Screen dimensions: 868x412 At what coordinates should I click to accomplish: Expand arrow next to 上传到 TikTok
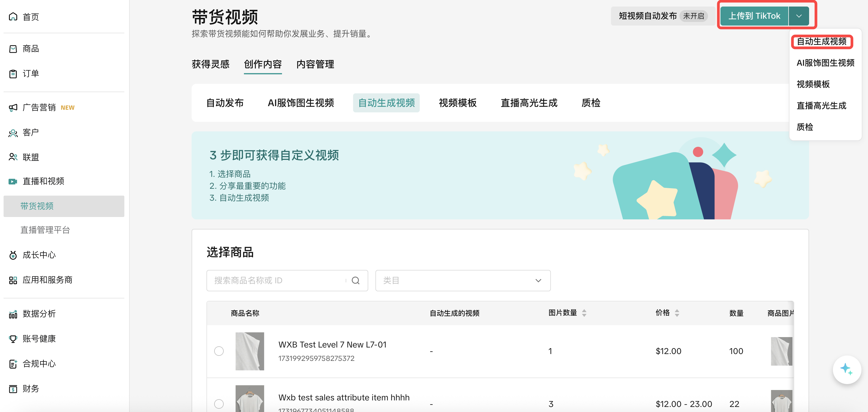point(799,16)
